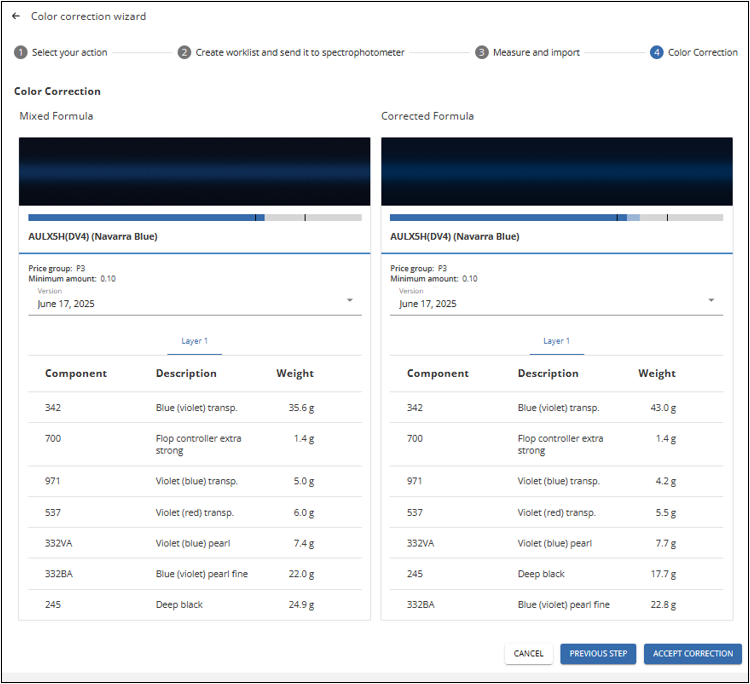Click the 6.0 g weight in Mixed Formula
Viewport: 750px width, 684px height.
[x=304, y=513]
